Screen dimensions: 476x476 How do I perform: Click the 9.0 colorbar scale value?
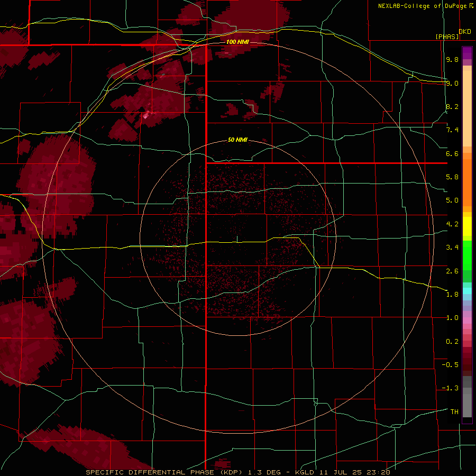click(452, 83)
